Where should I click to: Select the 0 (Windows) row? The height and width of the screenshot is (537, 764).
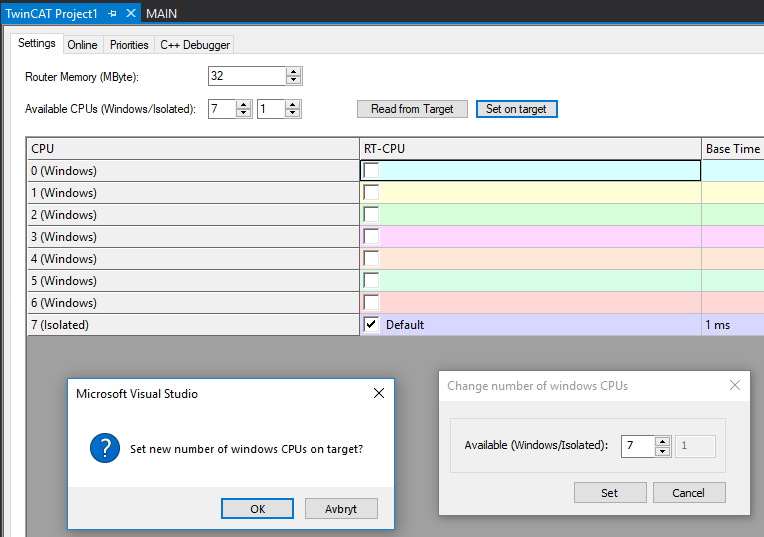click(x=193, y=171)
